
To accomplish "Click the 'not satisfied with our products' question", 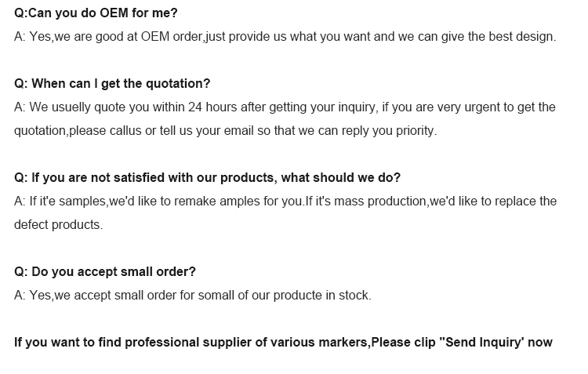I will 207,178.
